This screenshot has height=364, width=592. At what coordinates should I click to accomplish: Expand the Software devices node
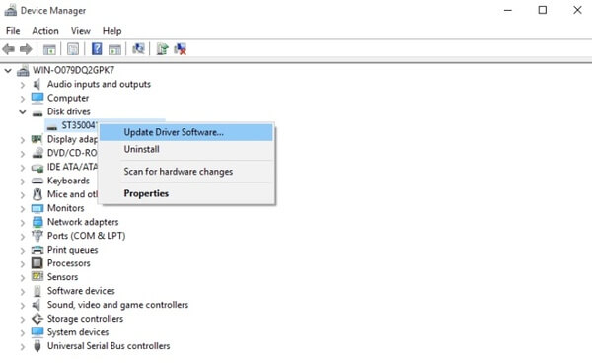23,292
